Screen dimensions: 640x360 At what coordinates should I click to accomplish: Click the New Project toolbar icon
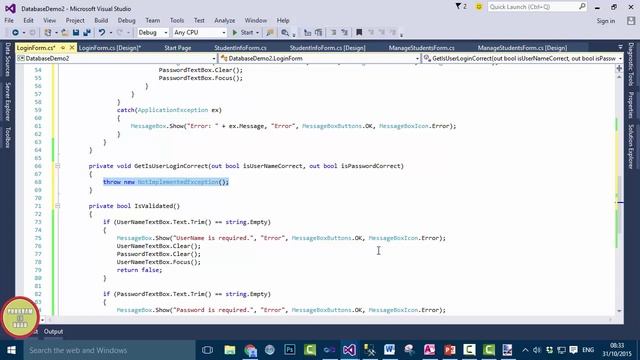point(48,33)
